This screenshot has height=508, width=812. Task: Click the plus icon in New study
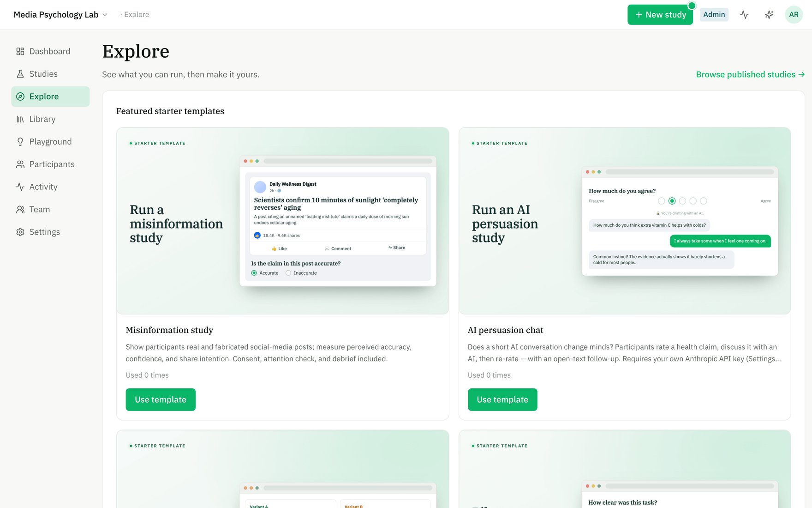tap(639, 15)
